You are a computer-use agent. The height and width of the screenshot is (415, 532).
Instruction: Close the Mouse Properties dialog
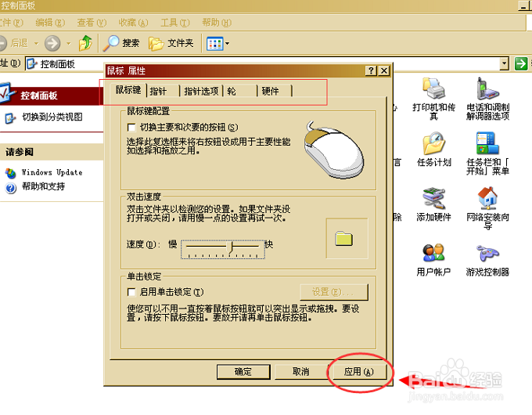click(x=383, y=70)
